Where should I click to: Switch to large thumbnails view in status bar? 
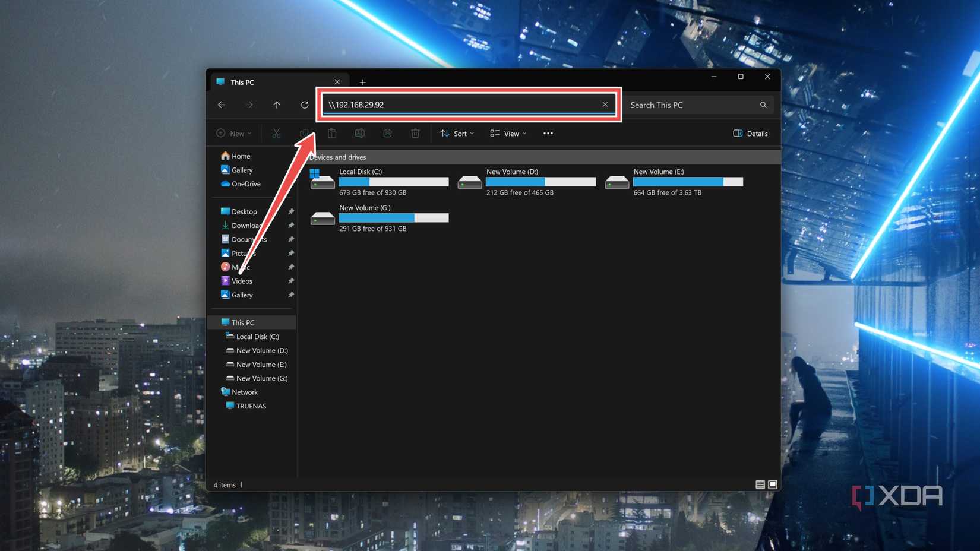772,484
